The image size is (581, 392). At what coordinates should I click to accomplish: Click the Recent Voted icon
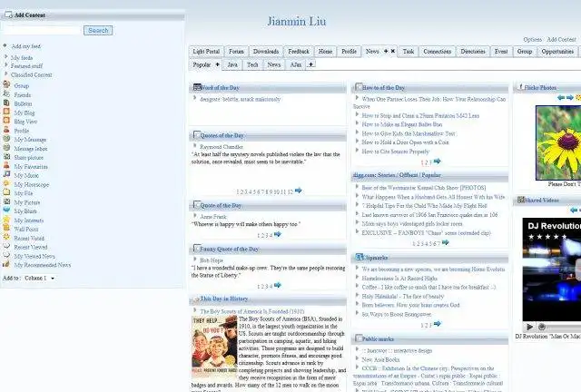tap(6, 237)
